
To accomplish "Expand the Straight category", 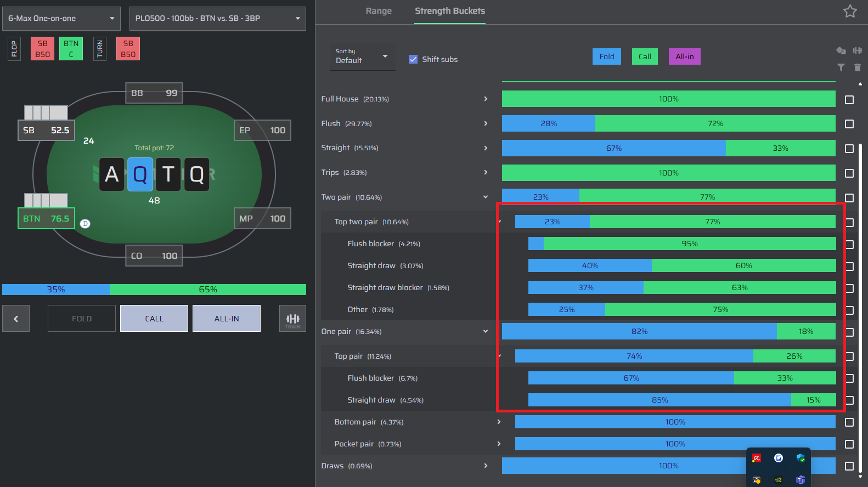I will point(486,148).
